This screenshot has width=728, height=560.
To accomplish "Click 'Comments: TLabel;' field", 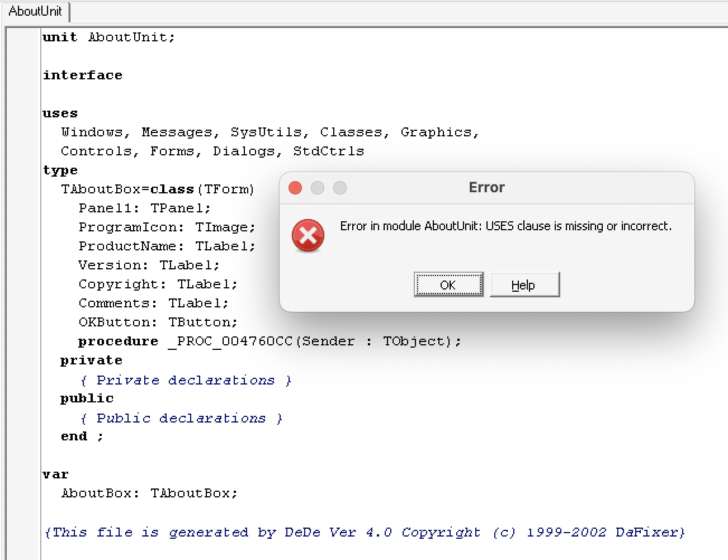I will [x=154, y=303].
